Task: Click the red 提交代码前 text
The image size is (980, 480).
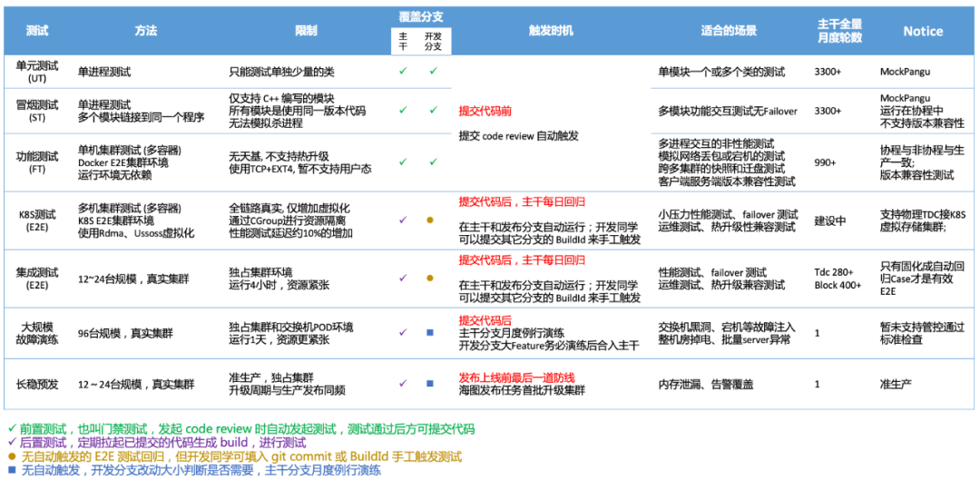Action: 485,111
